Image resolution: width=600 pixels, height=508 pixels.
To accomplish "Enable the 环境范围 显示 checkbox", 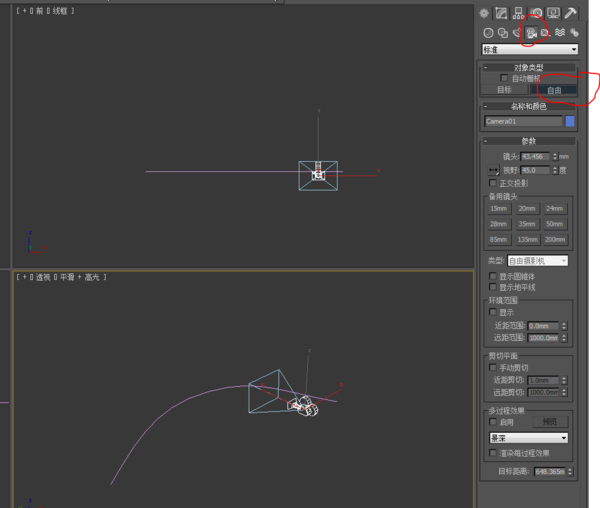I will click(x=493, y=312).
